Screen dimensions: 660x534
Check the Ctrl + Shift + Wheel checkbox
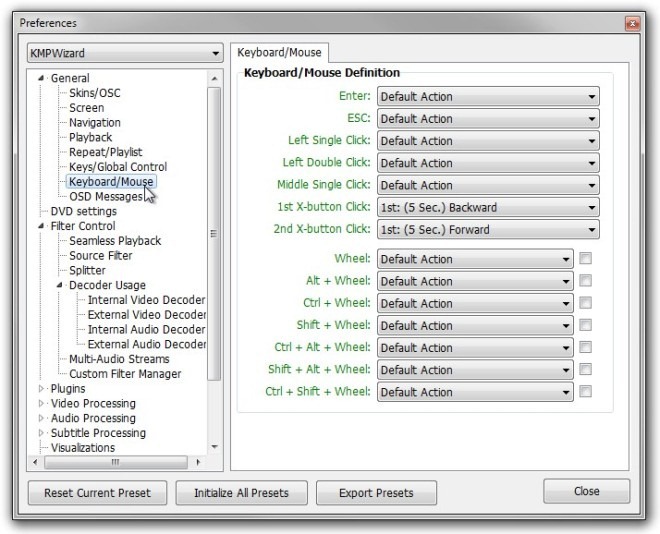point(586,392)
